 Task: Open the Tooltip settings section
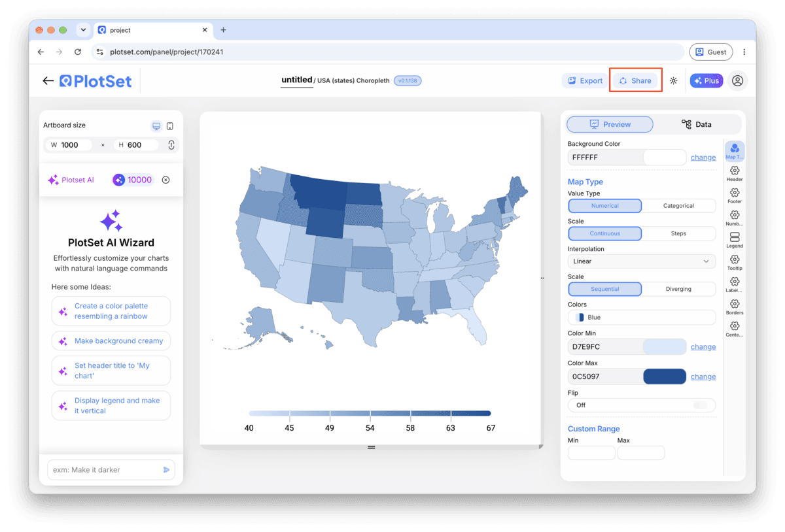pyautogui.click(x=735, y=263)
